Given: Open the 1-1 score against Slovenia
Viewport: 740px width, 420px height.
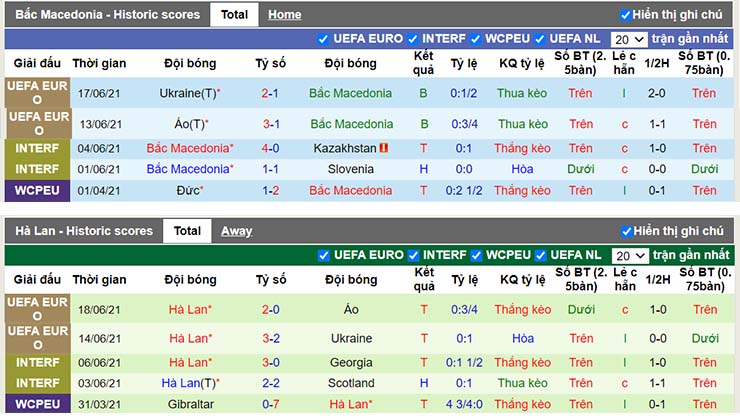Looking at the screenshot, I should (270, 169).
